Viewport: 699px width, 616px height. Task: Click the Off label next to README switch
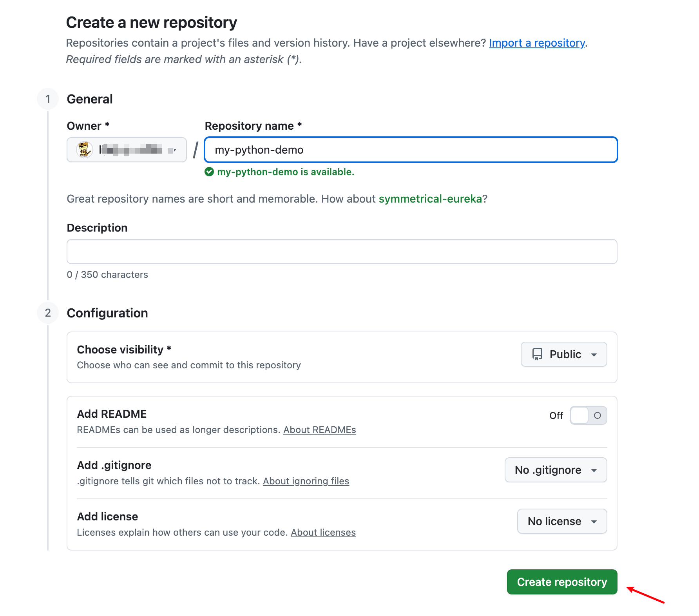(556, 416)
